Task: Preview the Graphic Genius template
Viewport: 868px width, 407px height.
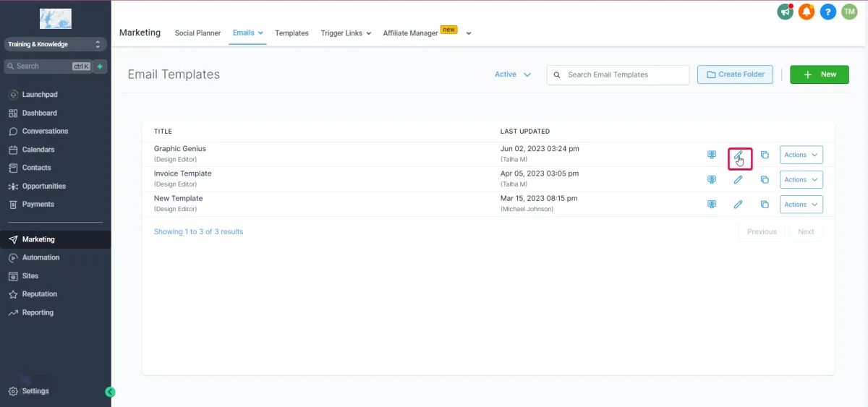Action: click(x=712, y=155)
